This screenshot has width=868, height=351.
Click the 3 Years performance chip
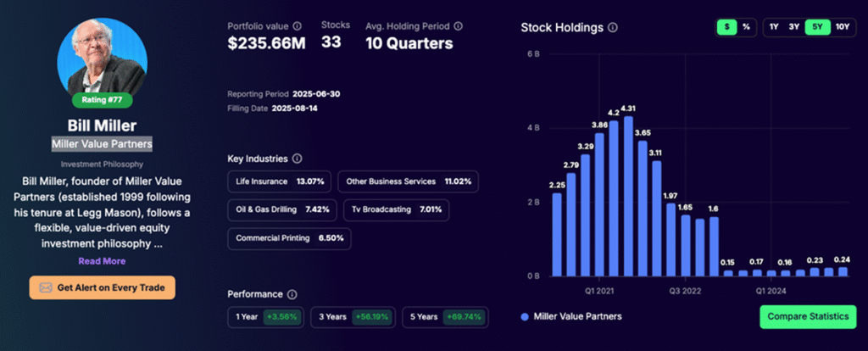pyautogui.click(x=353, y=317)
